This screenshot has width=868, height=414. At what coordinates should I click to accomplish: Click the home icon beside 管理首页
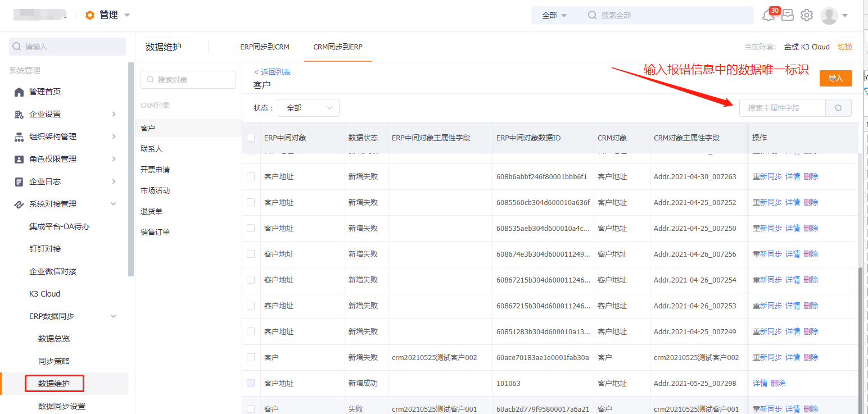(x=19, y=92)
